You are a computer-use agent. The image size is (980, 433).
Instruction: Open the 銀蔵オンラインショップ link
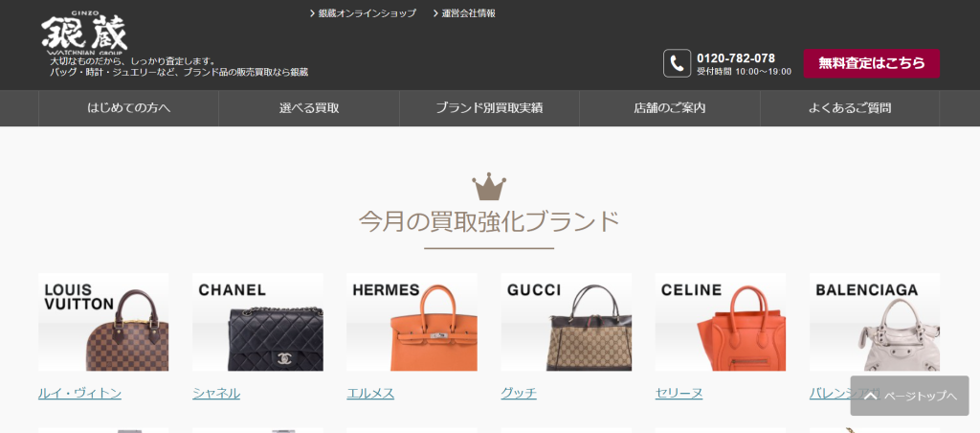tap(363, 13)
